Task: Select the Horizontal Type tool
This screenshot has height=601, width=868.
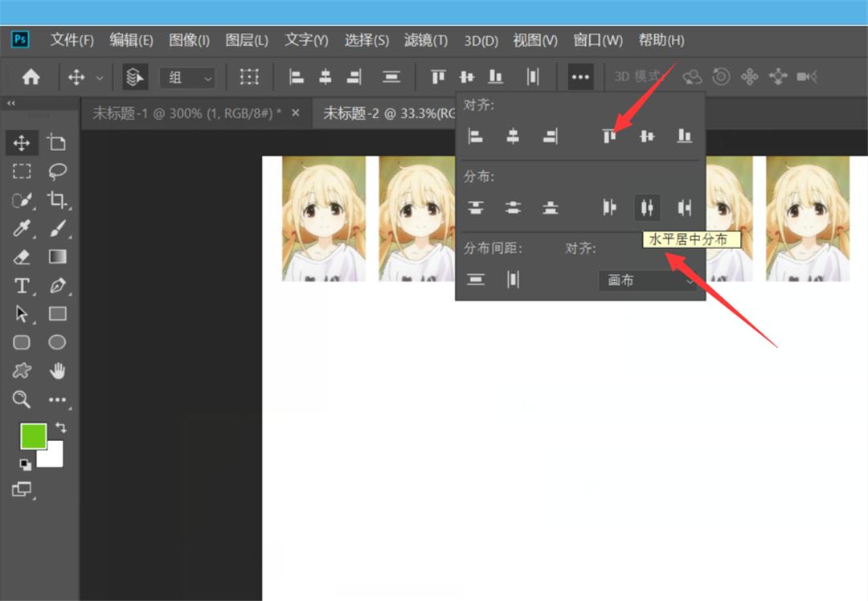Action: point(22,285)
